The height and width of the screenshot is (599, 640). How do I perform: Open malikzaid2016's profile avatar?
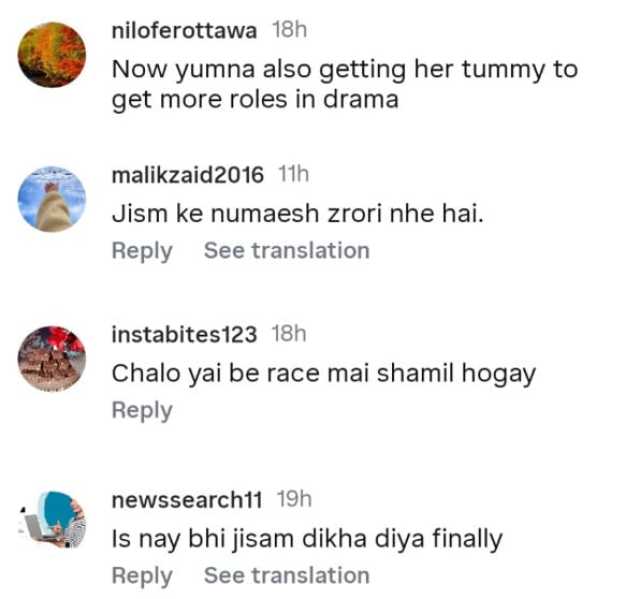coord(51,199)
